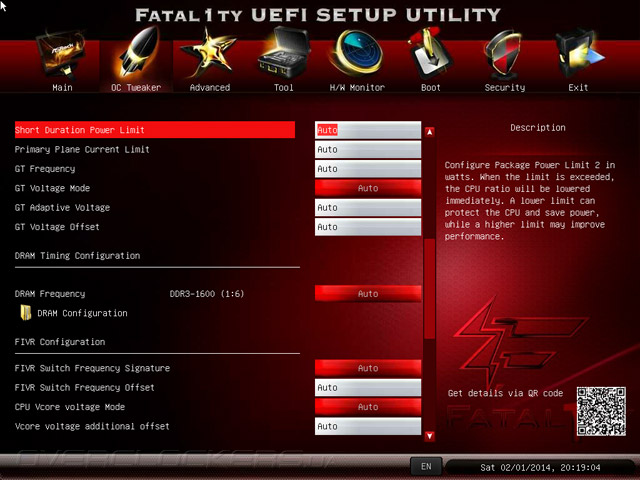Select FIVR Switch Frequency Offset label
Screen dimensions: 640x480
coord(84,387)
